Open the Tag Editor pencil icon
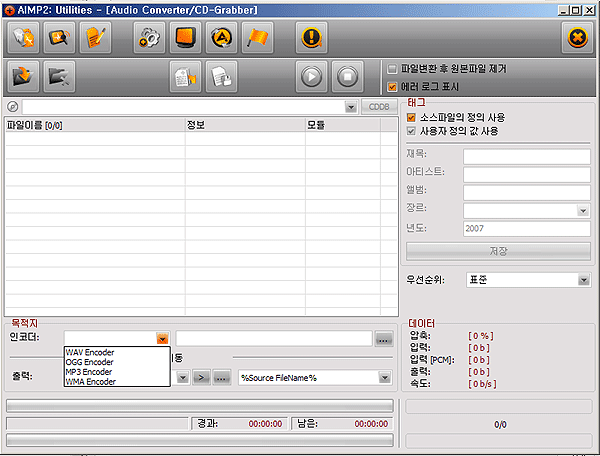Screen dimensions: 600x456 [x=95, y=37]
